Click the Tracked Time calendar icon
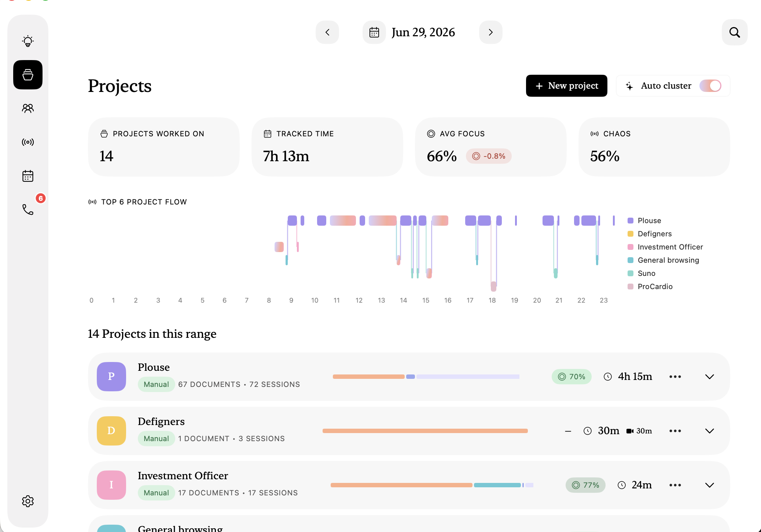761x532 pixels. (x=268, y=134)
